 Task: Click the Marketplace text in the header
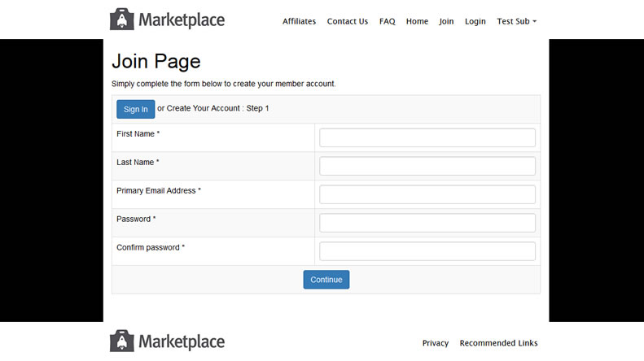tap(181, 20)
